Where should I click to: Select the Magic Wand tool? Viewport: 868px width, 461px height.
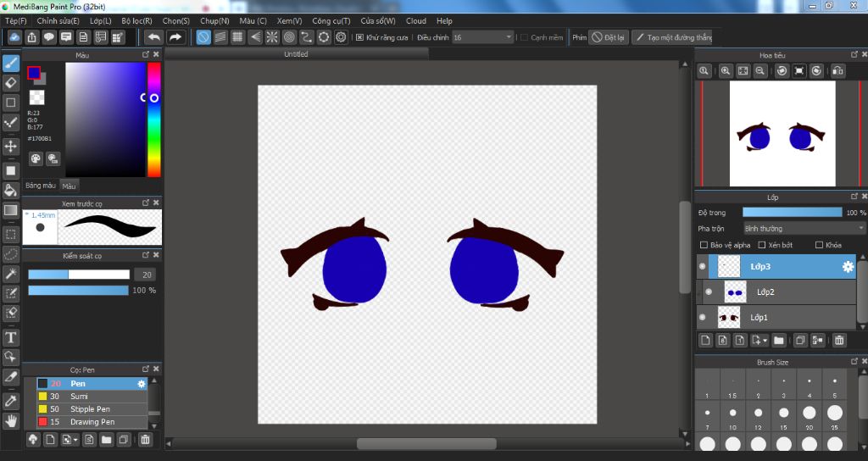click(11, 273)
